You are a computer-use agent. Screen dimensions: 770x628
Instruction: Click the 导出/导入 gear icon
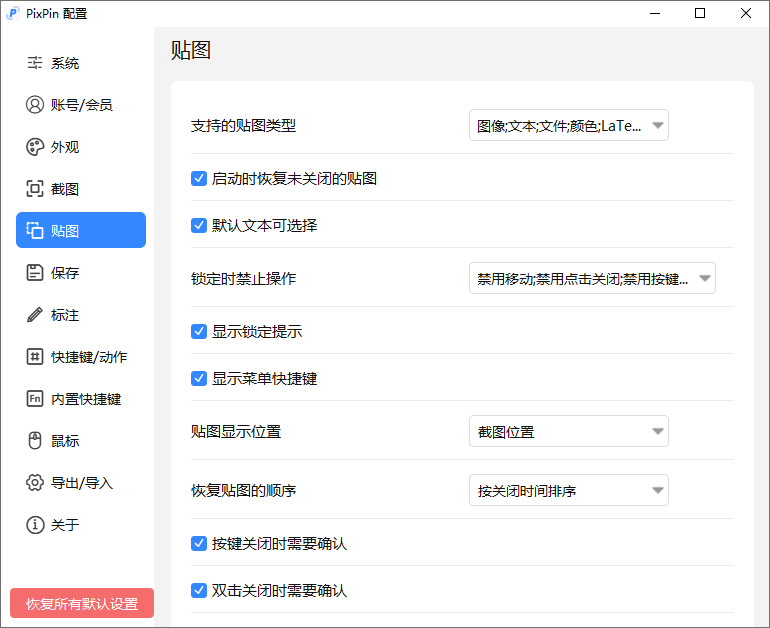pos(34,483)
